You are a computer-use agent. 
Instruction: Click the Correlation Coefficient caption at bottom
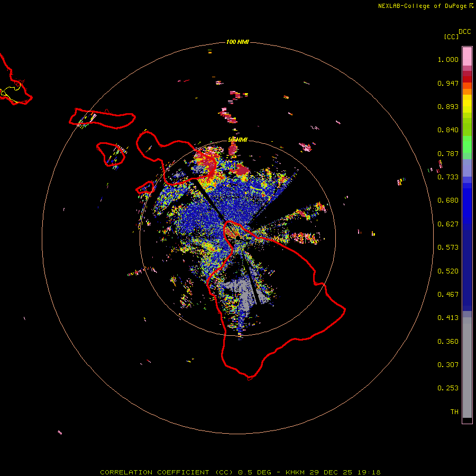[240, 472]
